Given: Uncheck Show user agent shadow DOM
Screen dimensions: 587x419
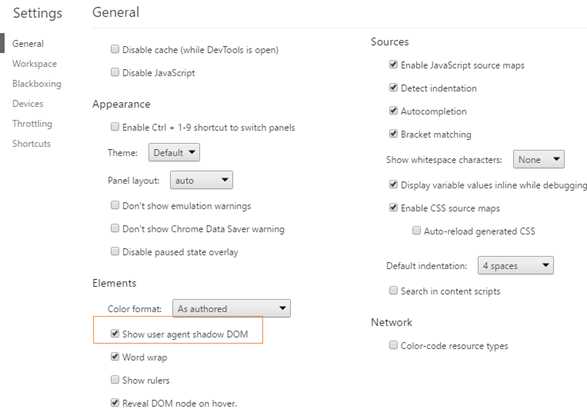Looking at the screenshot, I should point(115,333).
